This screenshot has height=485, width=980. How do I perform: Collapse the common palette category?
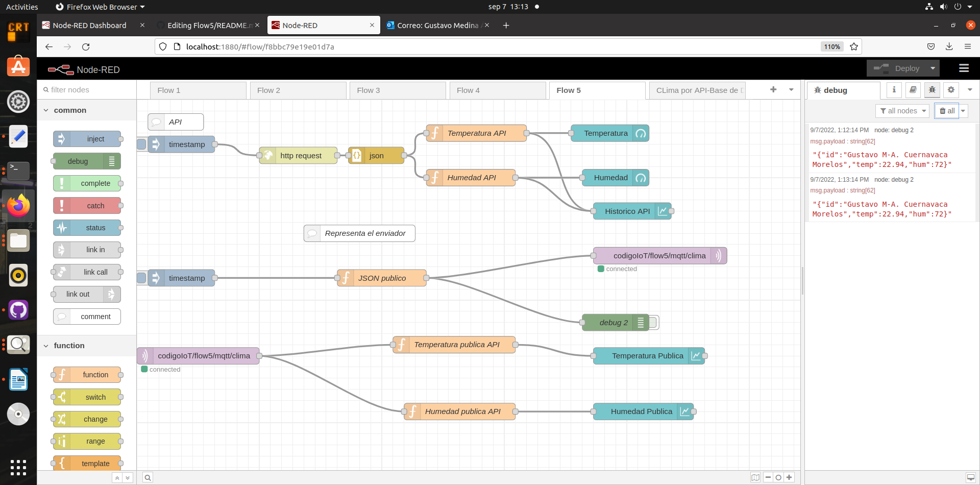click(x=86, y=110)
